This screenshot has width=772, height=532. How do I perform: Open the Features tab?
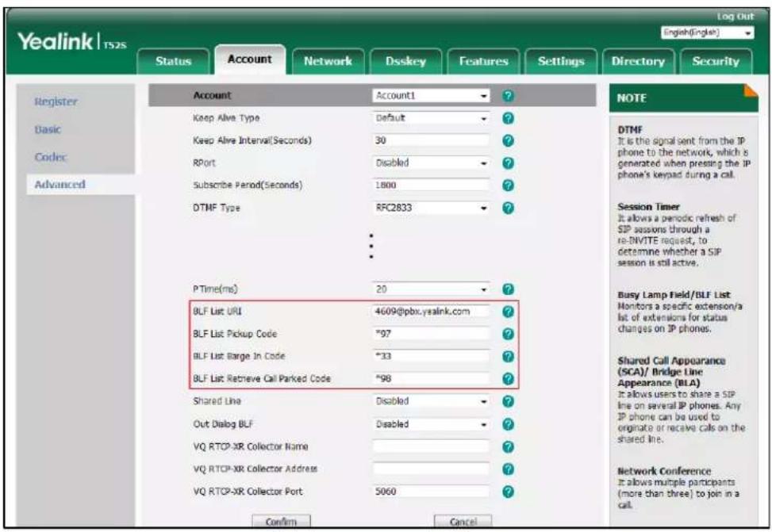pyautogui.click(x=483, y=62)
